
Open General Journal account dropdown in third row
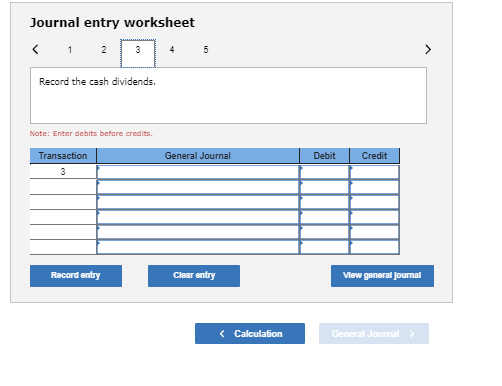coord(198,202)
